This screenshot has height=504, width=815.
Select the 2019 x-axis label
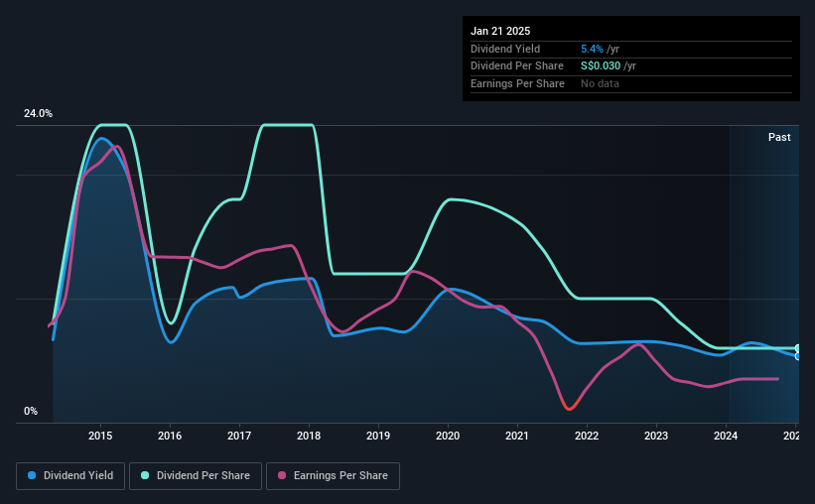coord(378,436)
